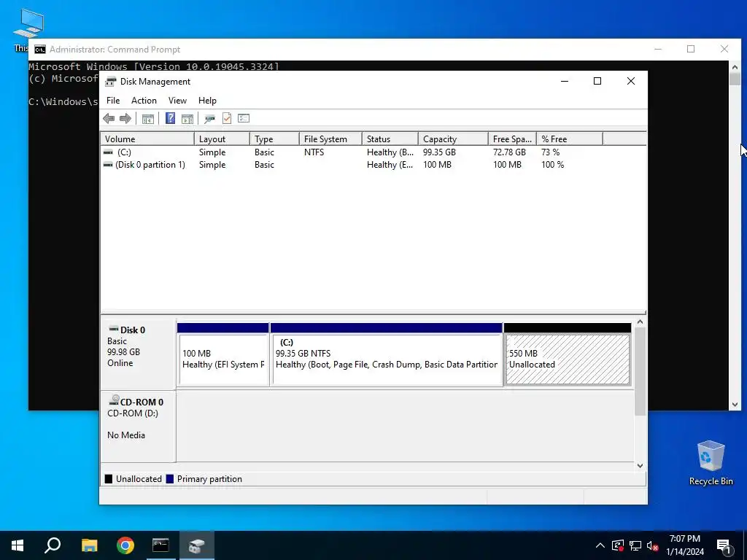Image resolution: width=747 pixels, height=560 pixels.
Task: Toggle Show/Hide Action Pane toolbar icon
Action: 187,119
